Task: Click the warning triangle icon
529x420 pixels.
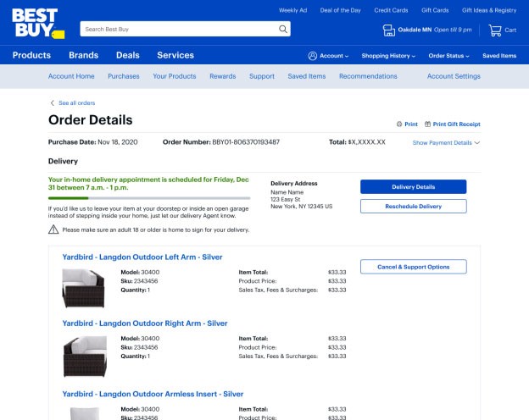Action: coord(53,229)
